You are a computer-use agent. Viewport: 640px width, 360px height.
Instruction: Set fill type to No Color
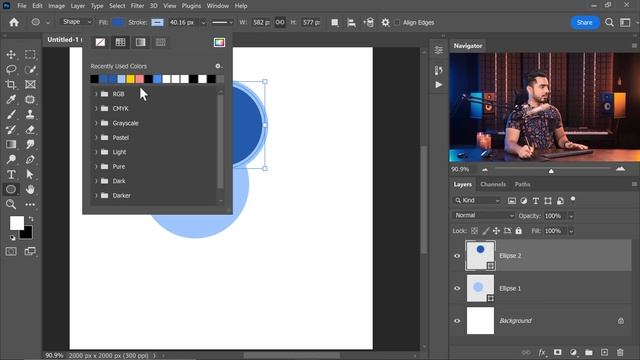coord(100,42)
